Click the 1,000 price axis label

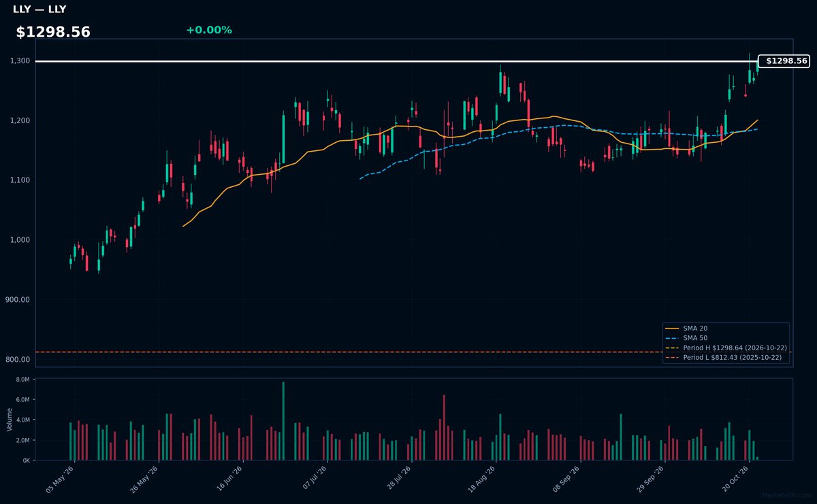(20, 240)
